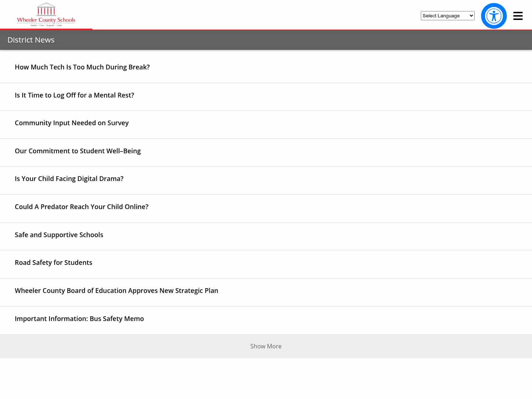Viewport: 532px width, 399px height.
Task: Open 'Is Your Child Facing Digital Drama?'
Action: (69, 178)
